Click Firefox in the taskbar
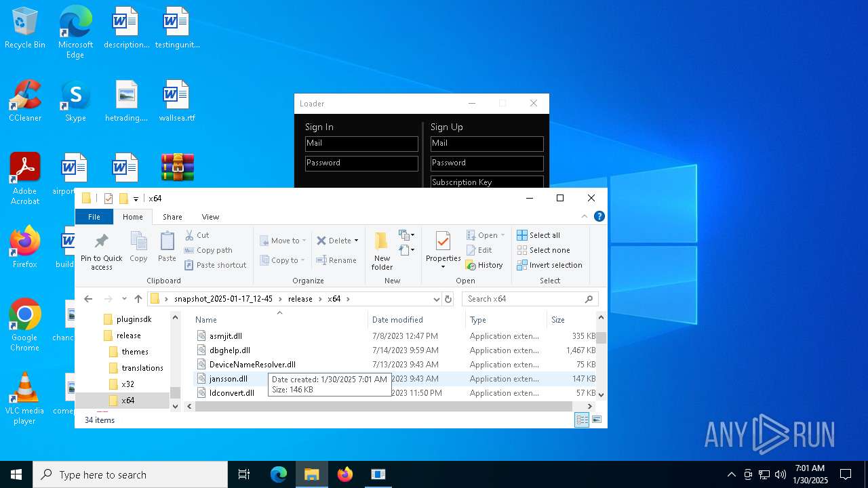 345,474
